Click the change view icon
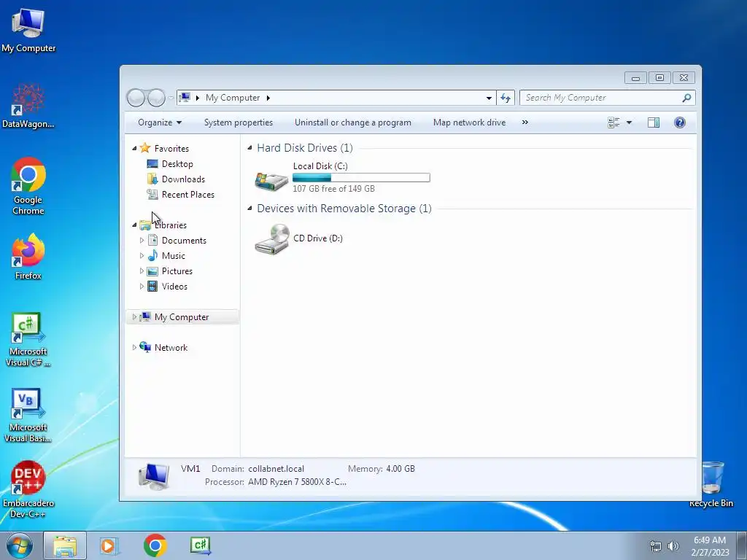 pos(614,122)
